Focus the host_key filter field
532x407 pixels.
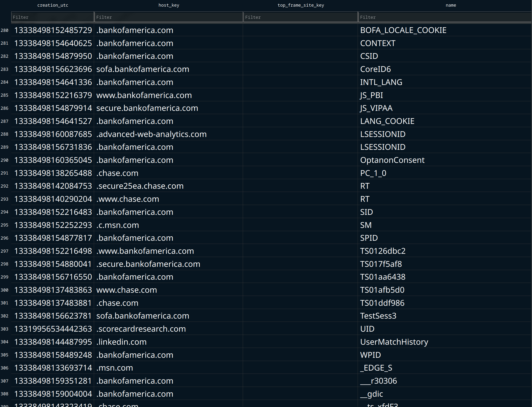pos(168,17)
